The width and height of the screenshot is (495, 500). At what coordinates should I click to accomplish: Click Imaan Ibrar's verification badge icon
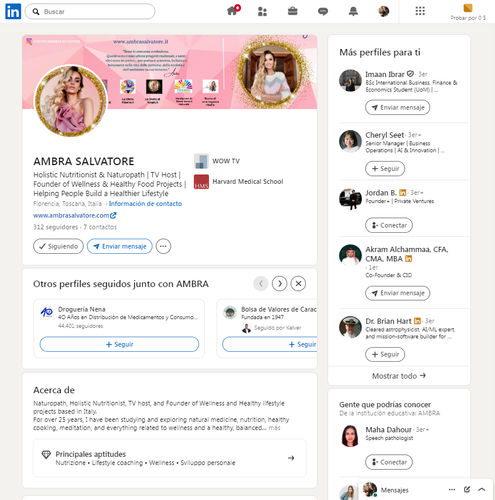(x=410, y=74)
